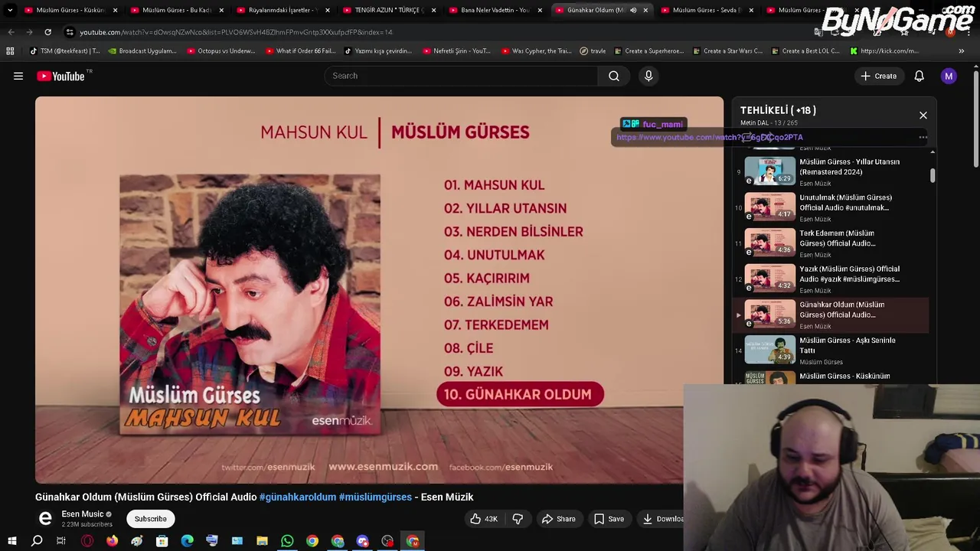Click the Create button
This screenshot has height=551, width=980.
tap(878, 76)
